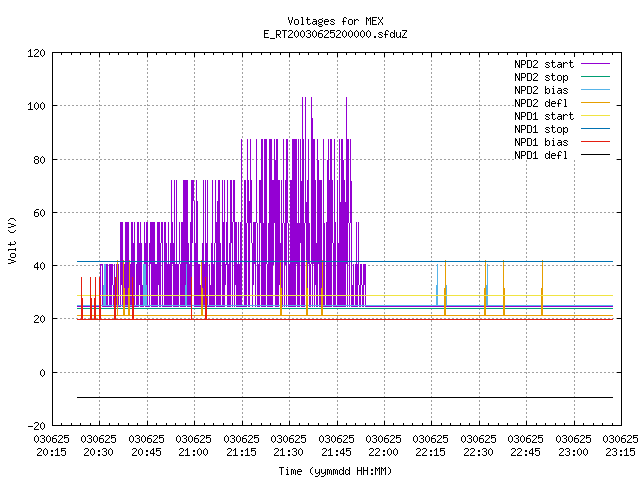Click the x-axis tick label 20:15
The height and width of the screenshot is (480, 640).
pos(51,452)
